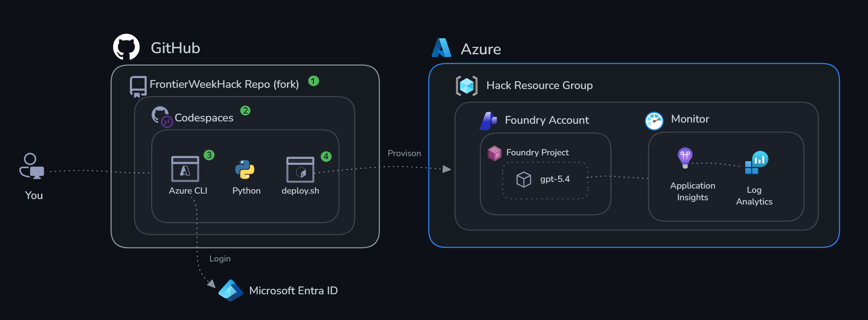Viewport: 868px width, 320px height.
Task: Click the "Codespaces" label
Action: point(204,118)
